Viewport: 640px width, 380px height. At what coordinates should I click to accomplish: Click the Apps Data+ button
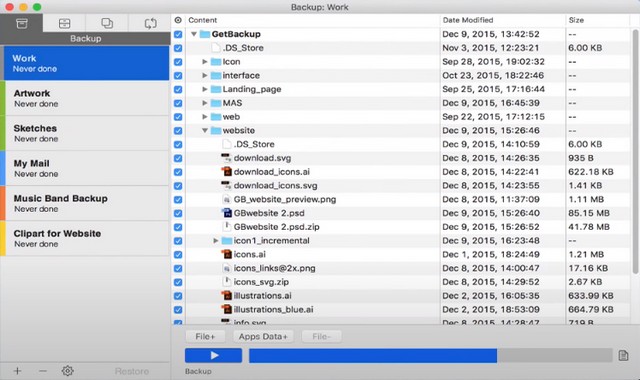(263, 336)
